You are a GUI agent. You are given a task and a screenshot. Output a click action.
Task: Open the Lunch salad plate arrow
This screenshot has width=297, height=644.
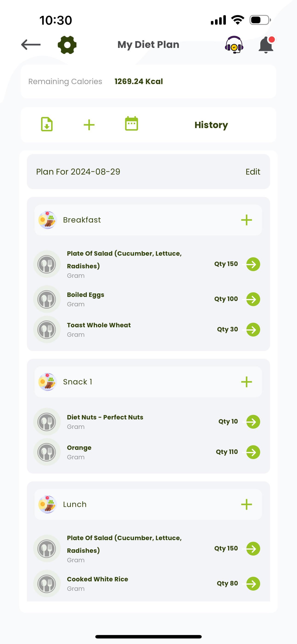pos(253,548)
